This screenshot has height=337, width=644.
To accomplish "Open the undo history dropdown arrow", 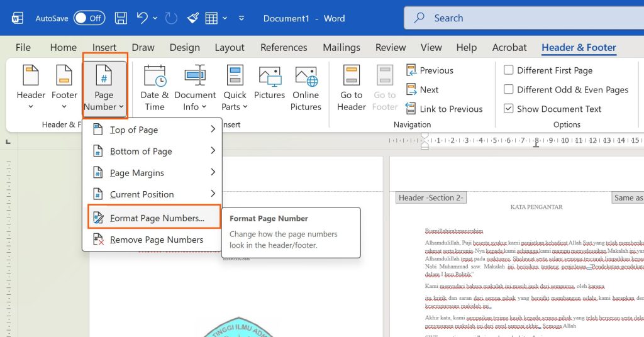I will click(x=155, y=18).
